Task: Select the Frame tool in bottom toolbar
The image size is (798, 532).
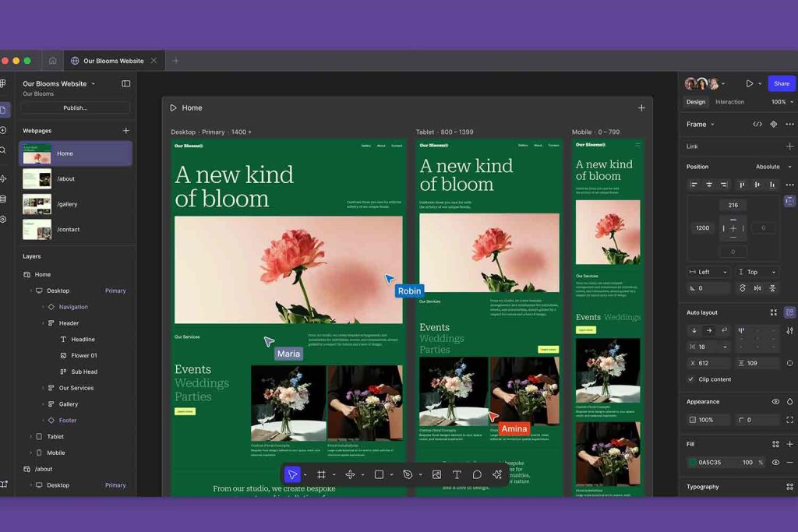Action: coord(321,474)
